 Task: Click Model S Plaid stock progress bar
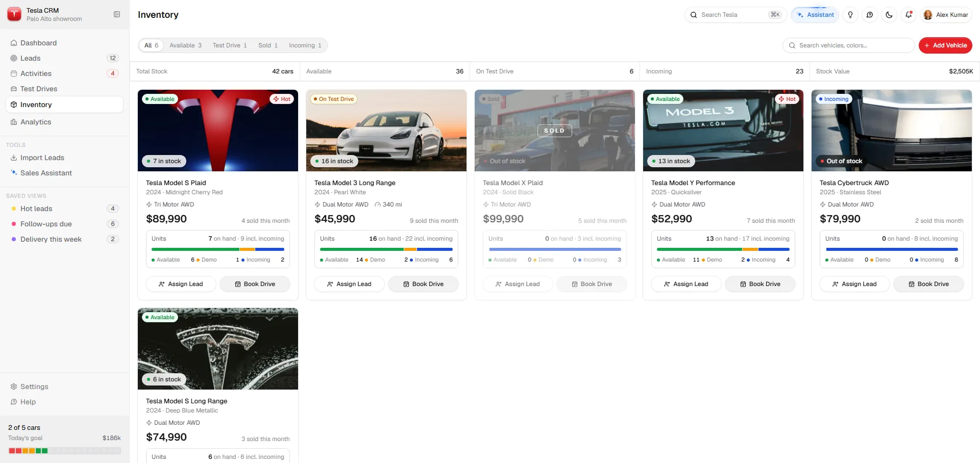point(218,249)
